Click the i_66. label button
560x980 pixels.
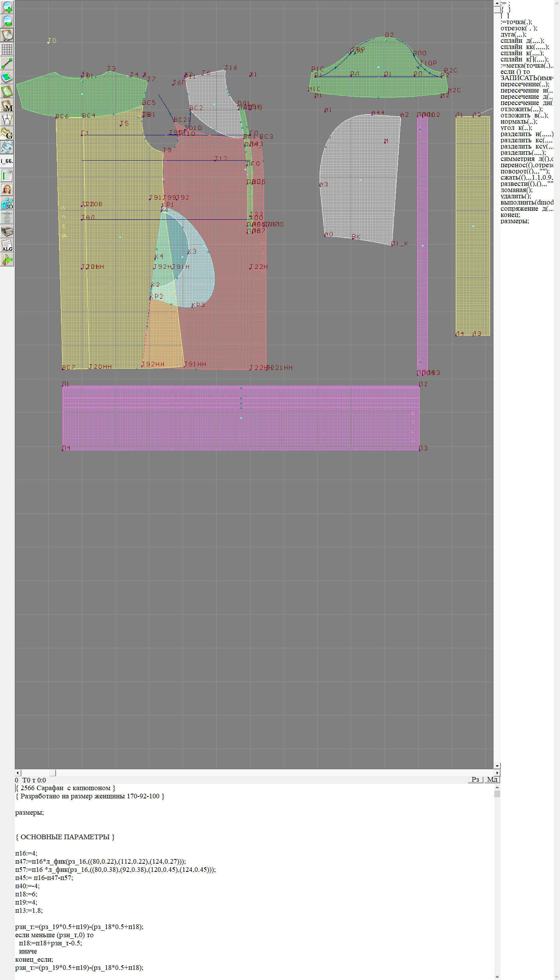7,161
